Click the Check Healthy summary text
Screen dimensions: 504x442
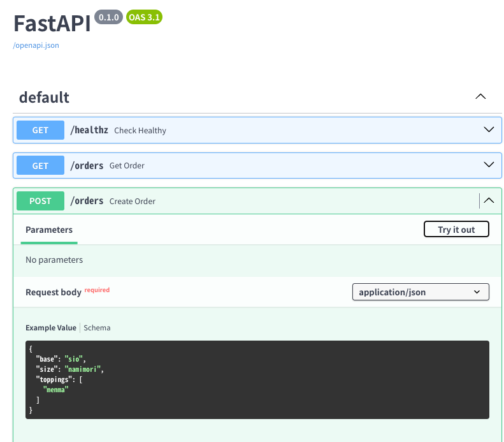pos(140,131)
